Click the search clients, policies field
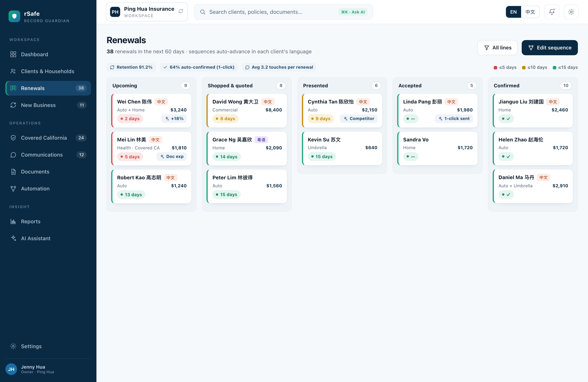The image size is (588, 382). click(283, 12)
